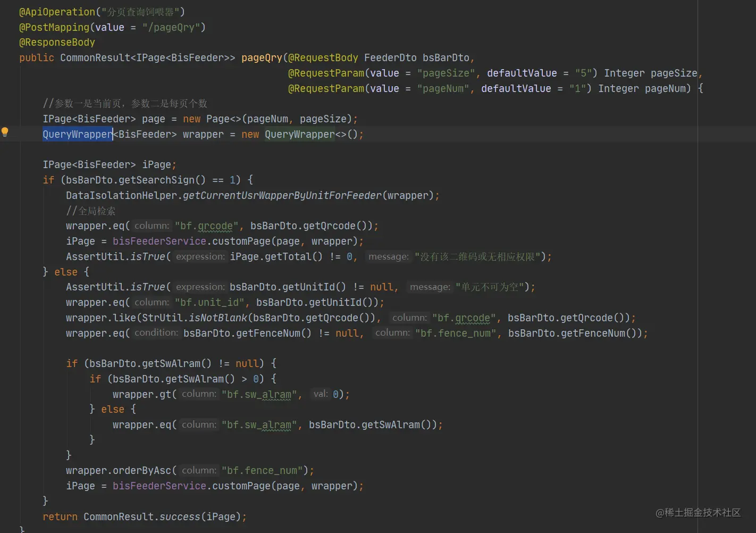Click iPage.getTotal() expression
This screenshot has height=533, width=756.
click(x=276, y=256)
